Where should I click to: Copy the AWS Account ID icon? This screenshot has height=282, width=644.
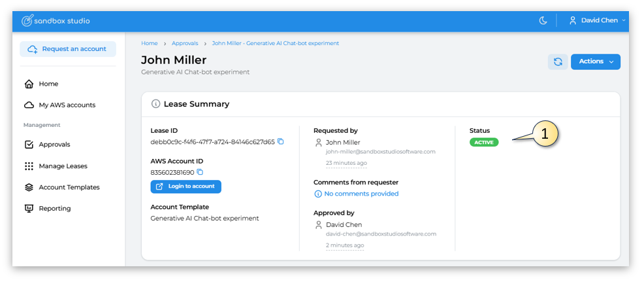tap(200, 172)
